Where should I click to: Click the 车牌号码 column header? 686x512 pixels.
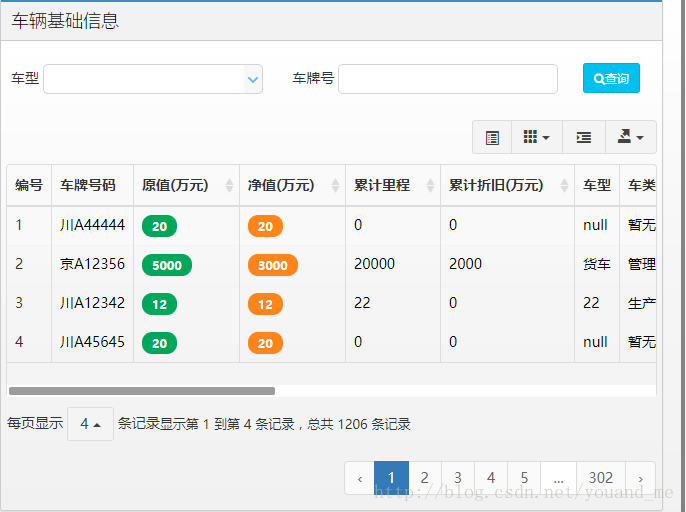point(92,185)
